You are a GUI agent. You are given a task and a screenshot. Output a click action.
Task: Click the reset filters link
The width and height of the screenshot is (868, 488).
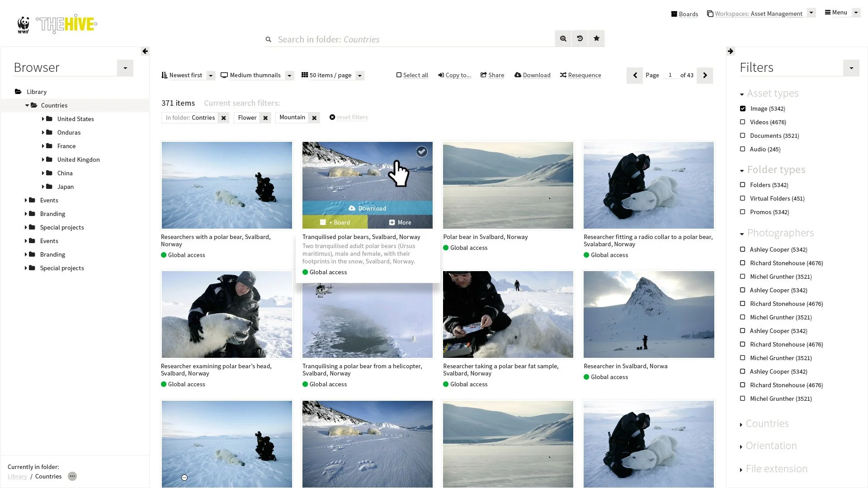tap(352, 117)
